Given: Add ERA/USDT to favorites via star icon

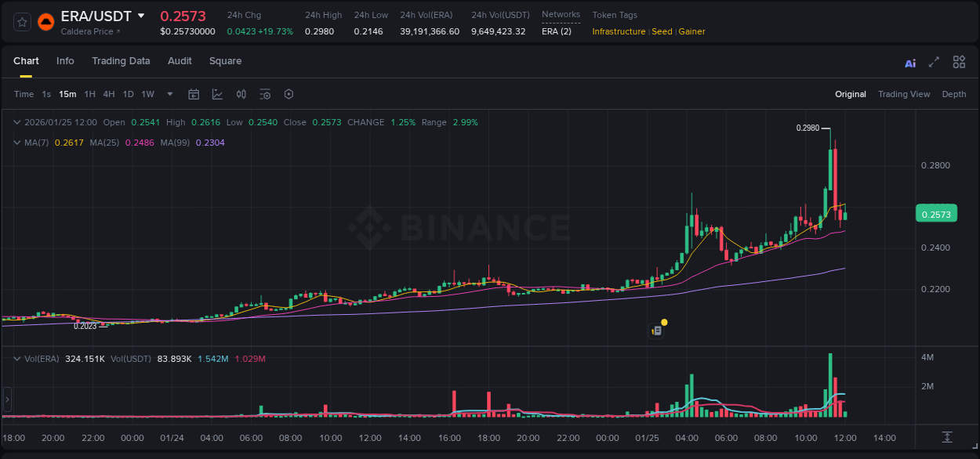Looking at the screenshot, I should tap(21, 22).
